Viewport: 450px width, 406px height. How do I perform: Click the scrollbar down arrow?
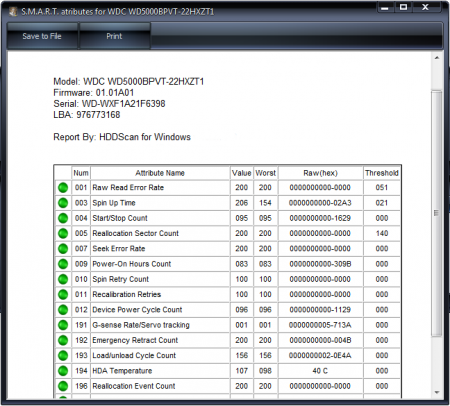click(437, 392)
